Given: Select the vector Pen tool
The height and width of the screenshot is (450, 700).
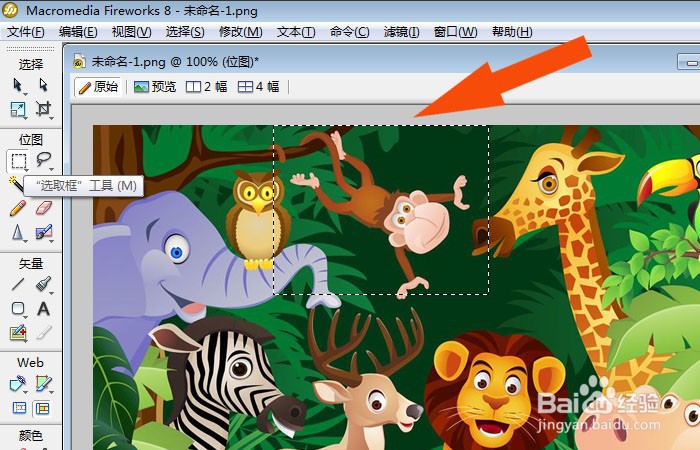Looking at the screenshot, I should [43, 284].
